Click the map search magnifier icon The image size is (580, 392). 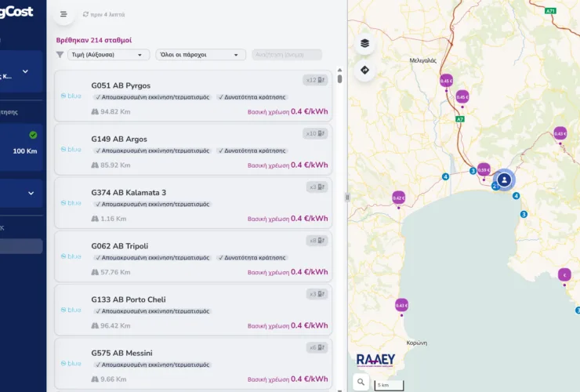coord(361,383)
